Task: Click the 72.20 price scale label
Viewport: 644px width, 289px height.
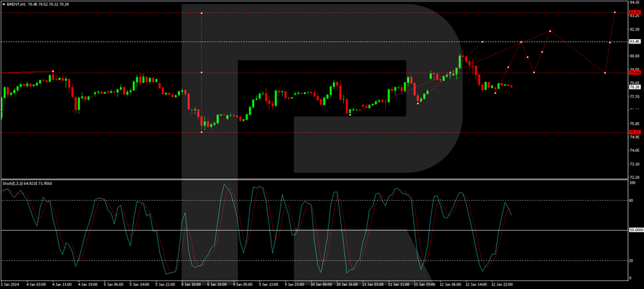Action: click(x=635, y=178)
